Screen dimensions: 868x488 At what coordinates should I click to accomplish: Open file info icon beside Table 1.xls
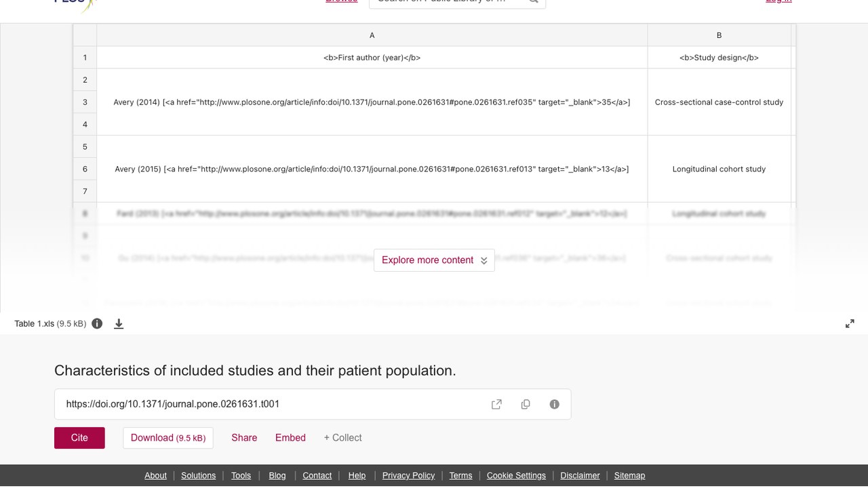(x=97, y=324)
